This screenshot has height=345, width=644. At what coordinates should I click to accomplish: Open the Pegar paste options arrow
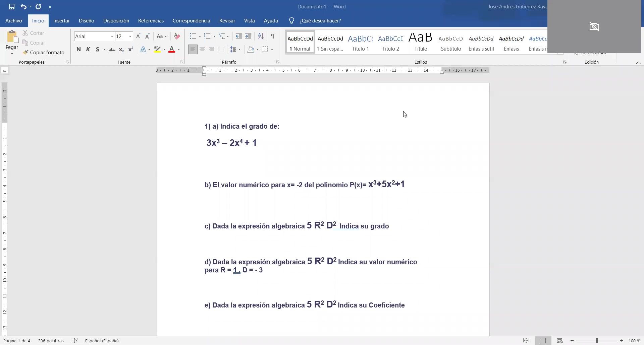coord(12,54)
